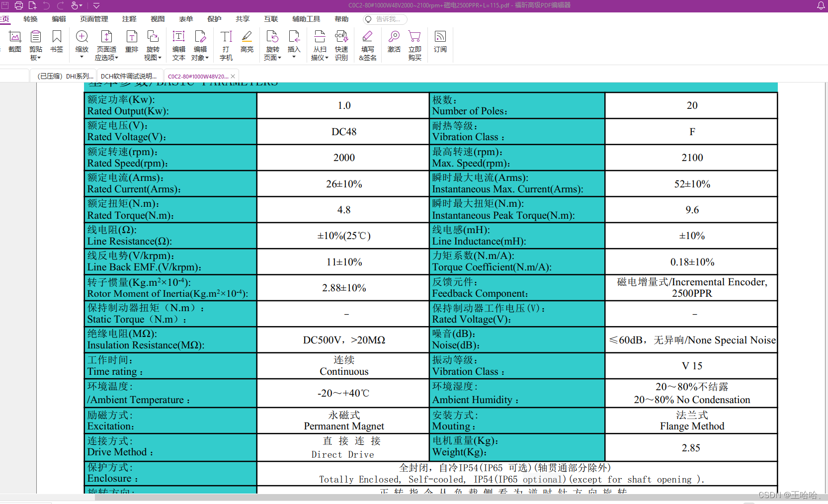Click the 快速识别 OCR tool

(x=341, y=46)
